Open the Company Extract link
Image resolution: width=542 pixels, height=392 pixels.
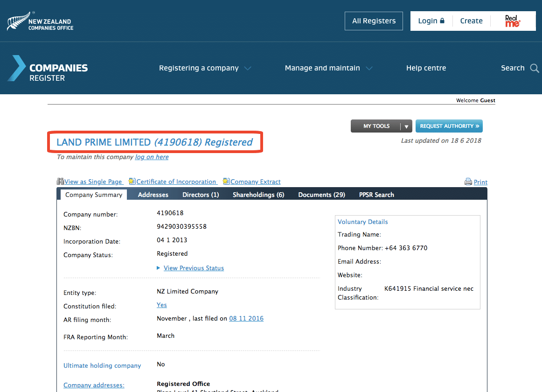pyautogui.click(x=256, y=182)
